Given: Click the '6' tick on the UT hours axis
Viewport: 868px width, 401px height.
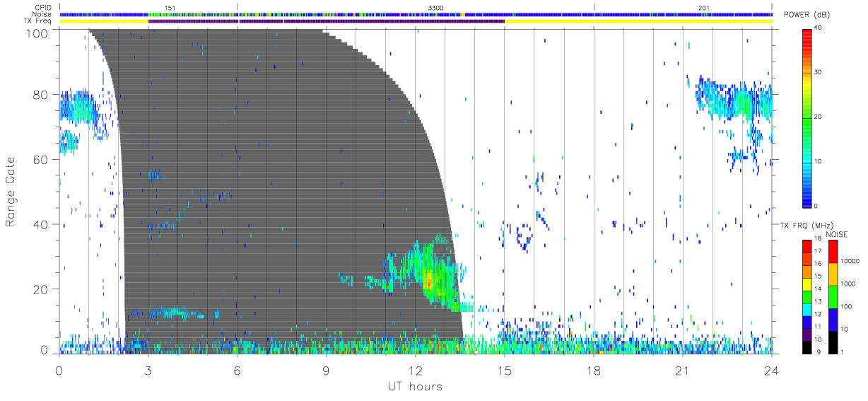Looking at the screenshot, I should [x=237, y=369].
